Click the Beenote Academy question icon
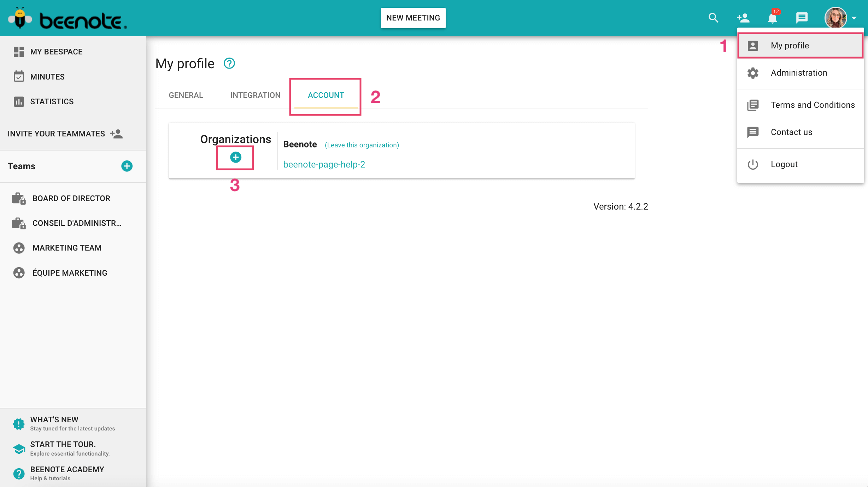 click(19, 474)
